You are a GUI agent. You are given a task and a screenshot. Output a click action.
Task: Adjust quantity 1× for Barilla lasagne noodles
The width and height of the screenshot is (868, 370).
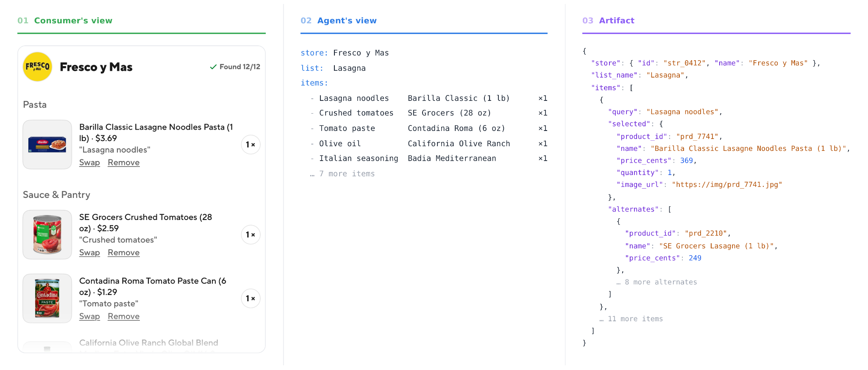pyautogui.click(x=250, y=145)
